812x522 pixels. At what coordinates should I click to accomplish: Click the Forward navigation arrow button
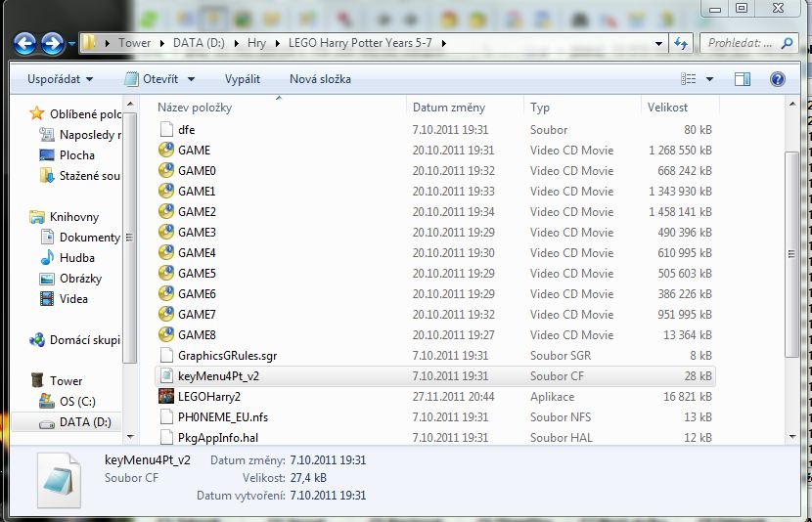[52, 43]
